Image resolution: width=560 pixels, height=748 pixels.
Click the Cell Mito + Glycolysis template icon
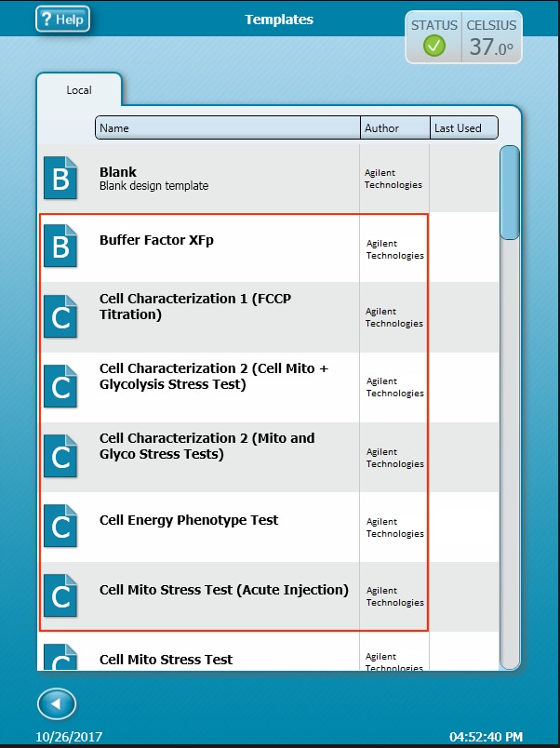pos(61,386)
